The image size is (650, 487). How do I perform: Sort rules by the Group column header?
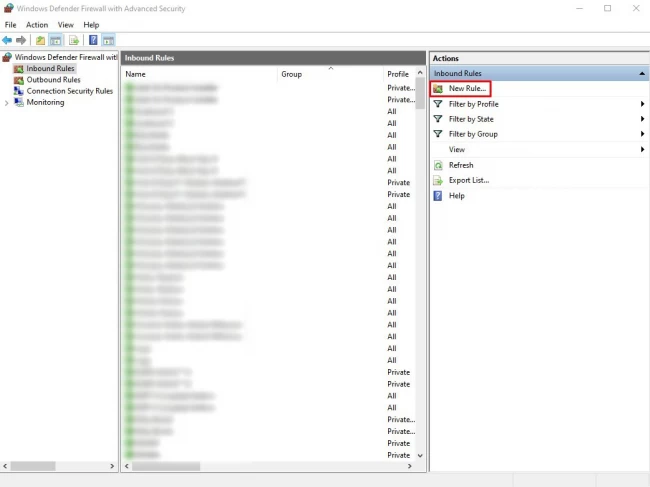click(330, 74)
